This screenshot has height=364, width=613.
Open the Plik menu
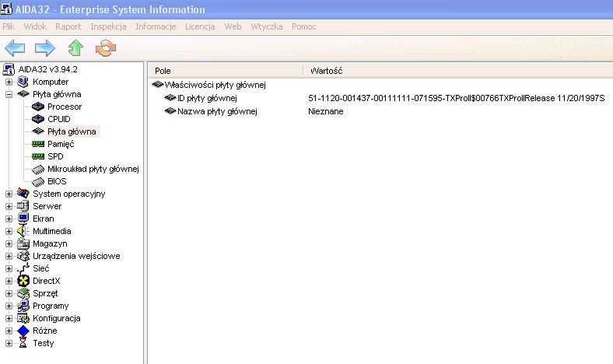[x=9, y=26]
